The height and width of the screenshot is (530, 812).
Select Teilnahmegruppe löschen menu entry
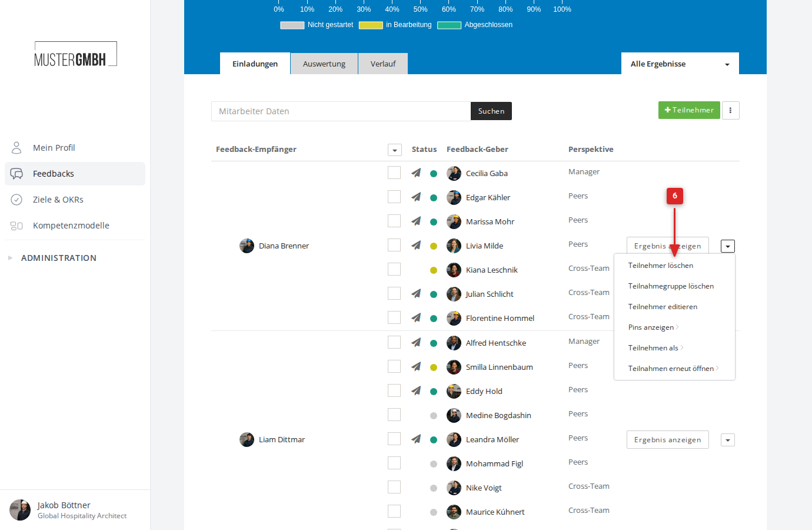pyautogui.click(x=671, y=286)
